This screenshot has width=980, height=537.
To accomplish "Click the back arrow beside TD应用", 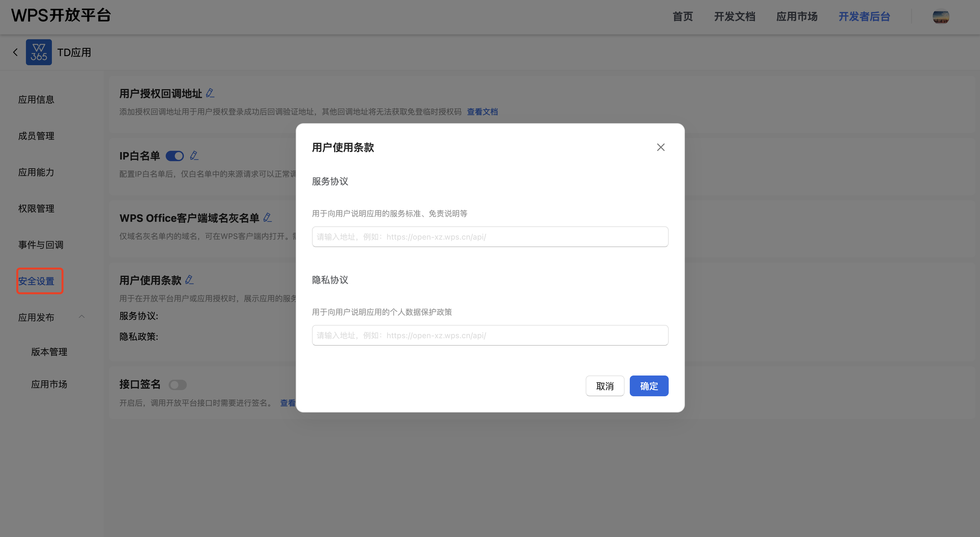I will (x=15, y=52).
